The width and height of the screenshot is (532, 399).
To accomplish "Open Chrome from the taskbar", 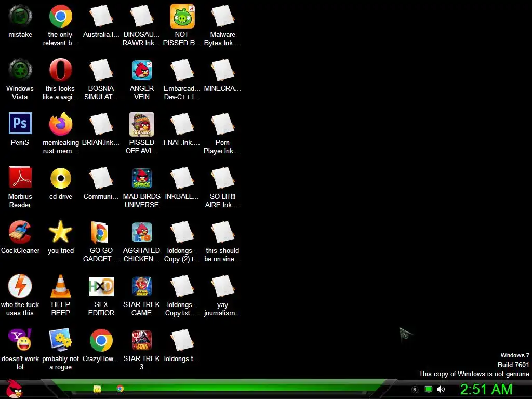I will click(x=120, y=389).
